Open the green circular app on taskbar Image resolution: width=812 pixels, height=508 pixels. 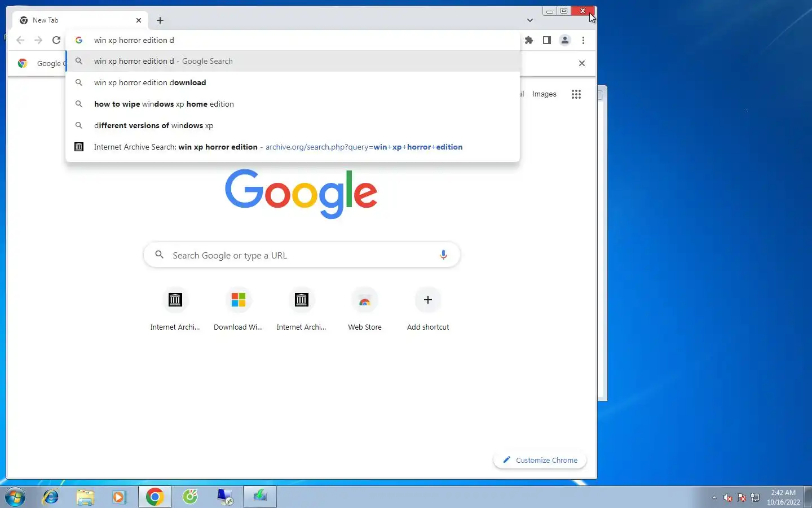coord(190,497)
